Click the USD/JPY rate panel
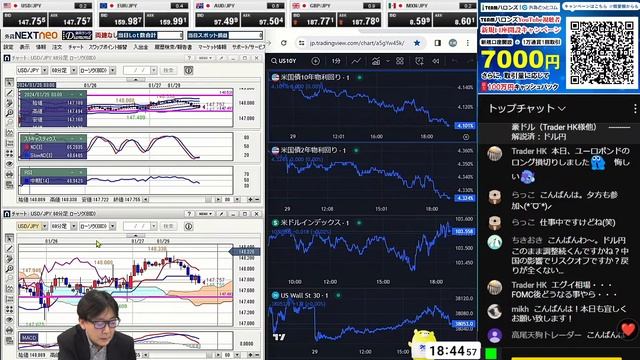Viewport: 640px width, 360px height. 48,15
